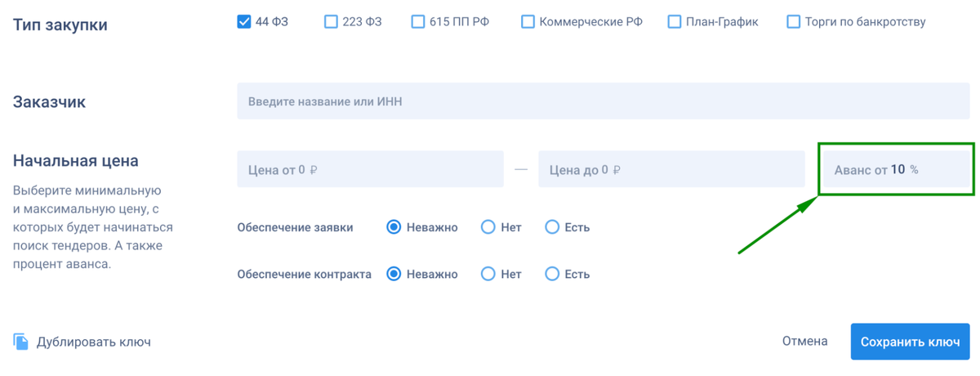Image resolution: width=980 pixels, height=376 pixels.
Task: Focus the Заказчик name or ИНН field
Action: 606,102
